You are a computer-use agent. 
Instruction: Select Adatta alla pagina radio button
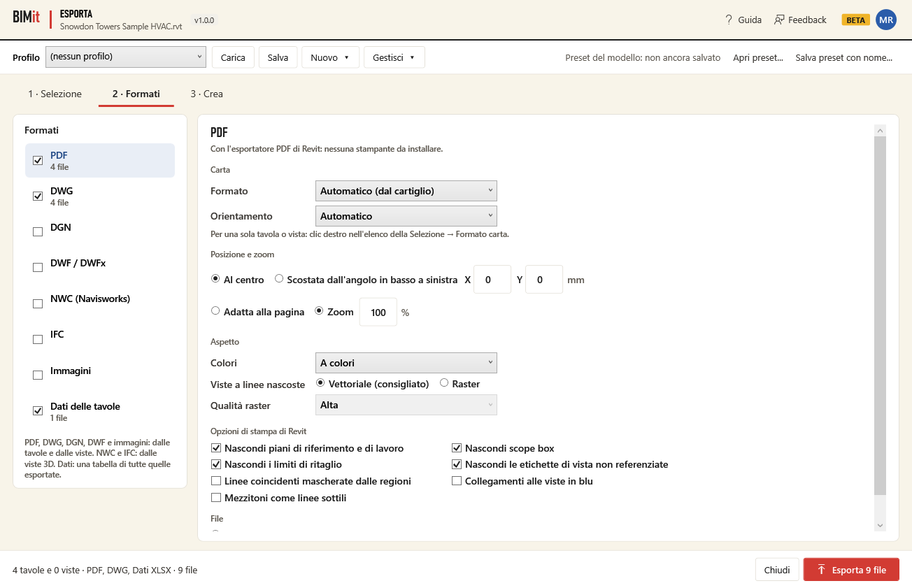pos(215,311)
